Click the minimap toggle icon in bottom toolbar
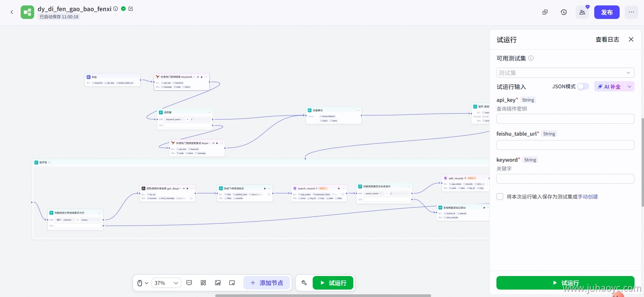Viewport: 644px width, 297px height. click(x=232, y=283)
